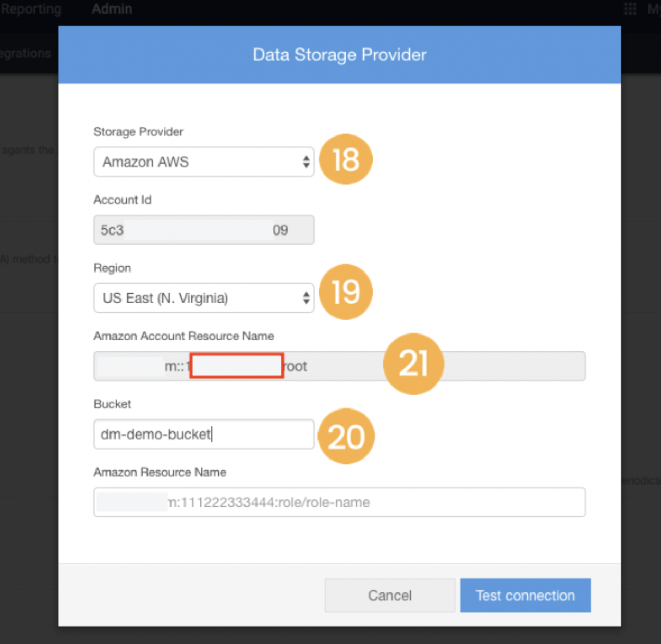661x644 pixels.
Task: Open the Admin menu
Action: coord(112,9)
